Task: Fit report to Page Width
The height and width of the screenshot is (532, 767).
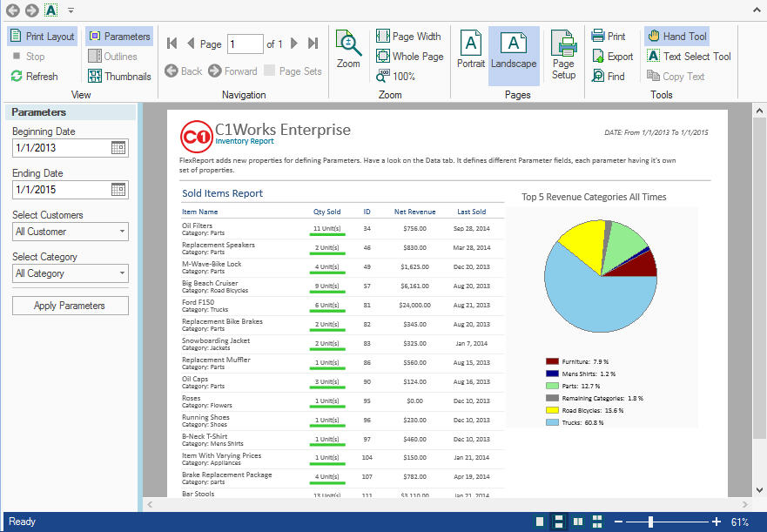Action: tap(408, 37)
